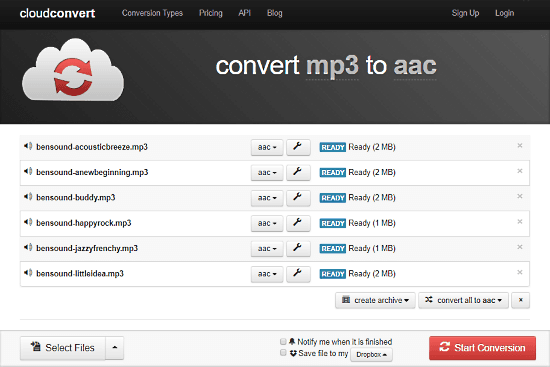Open wrench settings for happyrock file
The height and width of the screenshot is (367, 550).
click(298, 223)
